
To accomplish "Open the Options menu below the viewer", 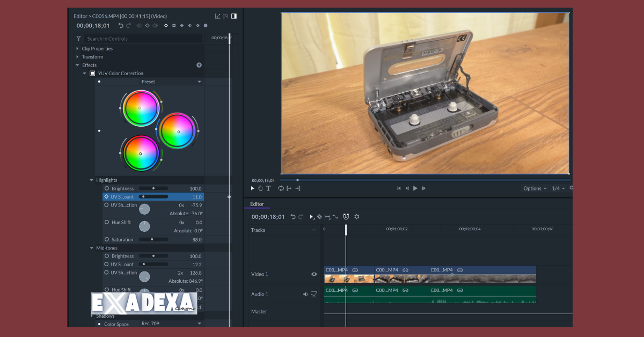I will point(532,188).
